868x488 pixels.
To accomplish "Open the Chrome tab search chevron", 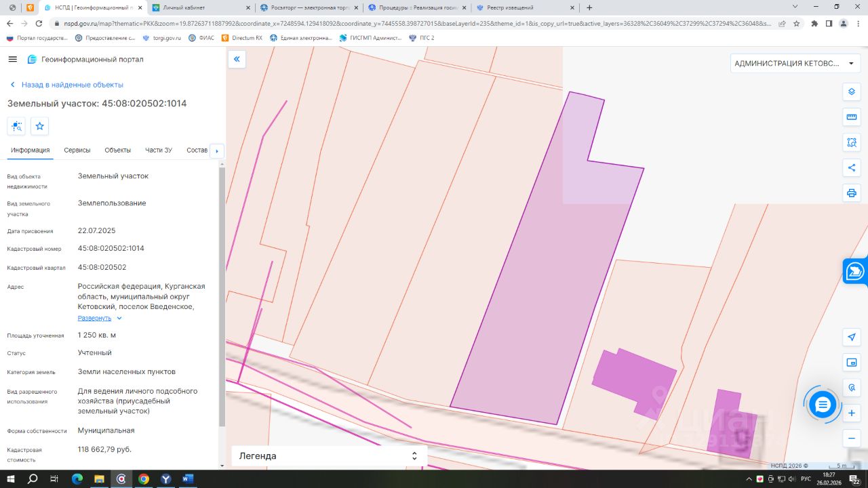I will tap(795, 7).
